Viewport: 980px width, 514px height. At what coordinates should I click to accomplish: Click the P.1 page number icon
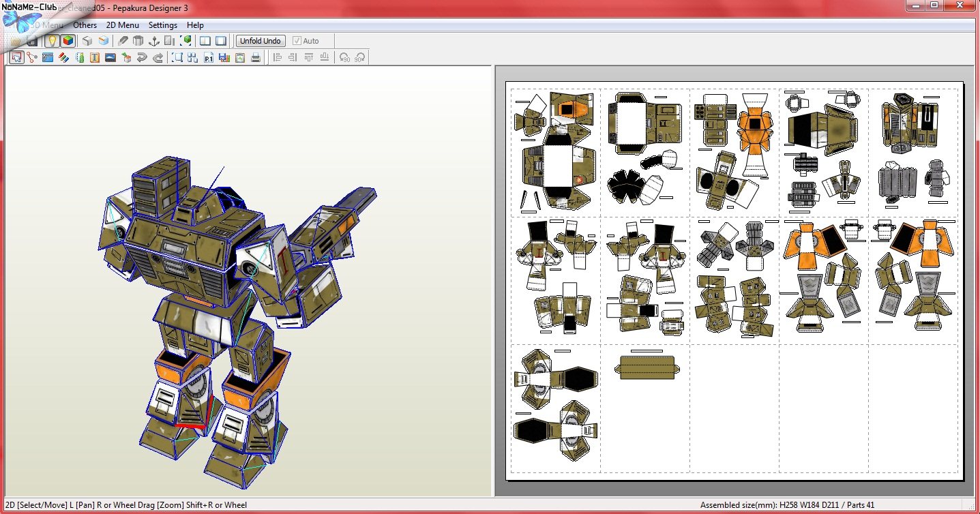209,58
